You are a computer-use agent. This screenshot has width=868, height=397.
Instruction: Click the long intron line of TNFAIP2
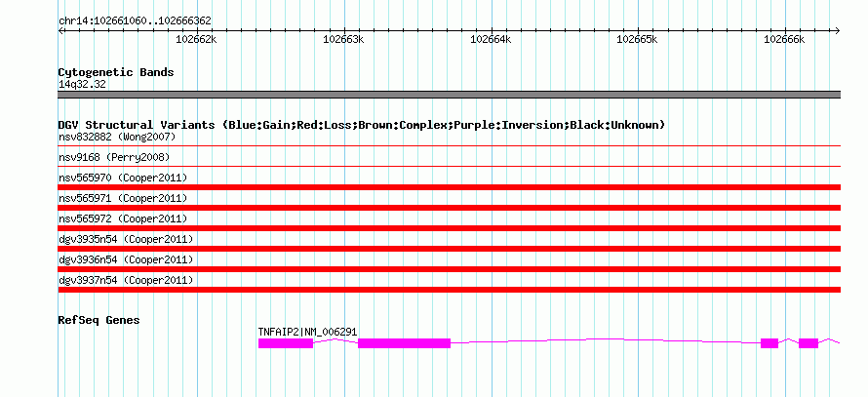point(606,340)
